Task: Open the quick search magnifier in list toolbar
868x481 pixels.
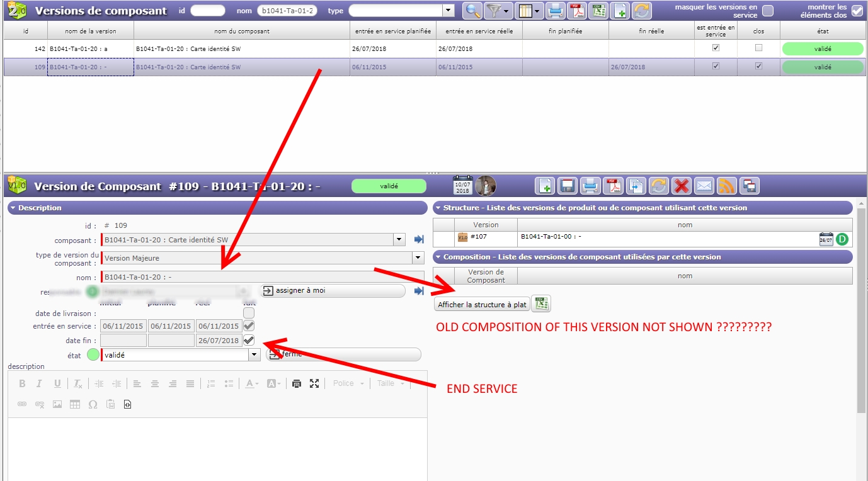Action: click(x=472, y=10)
